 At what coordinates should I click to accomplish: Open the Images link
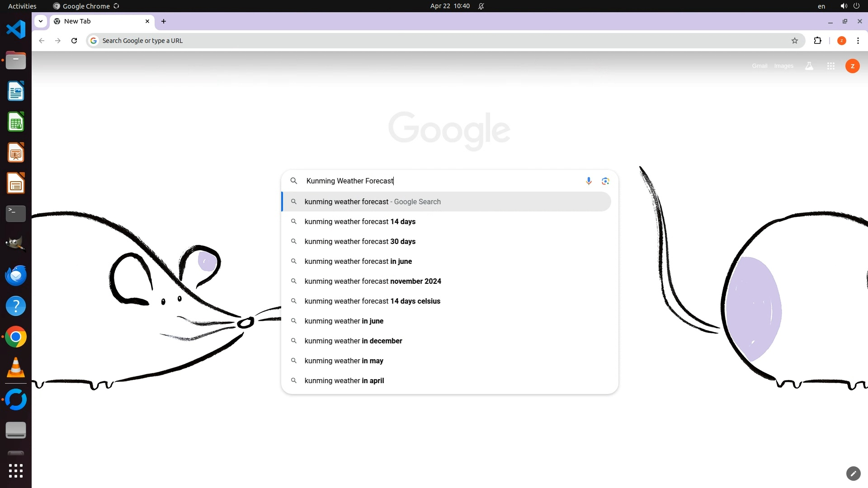[x=783, y=66]
